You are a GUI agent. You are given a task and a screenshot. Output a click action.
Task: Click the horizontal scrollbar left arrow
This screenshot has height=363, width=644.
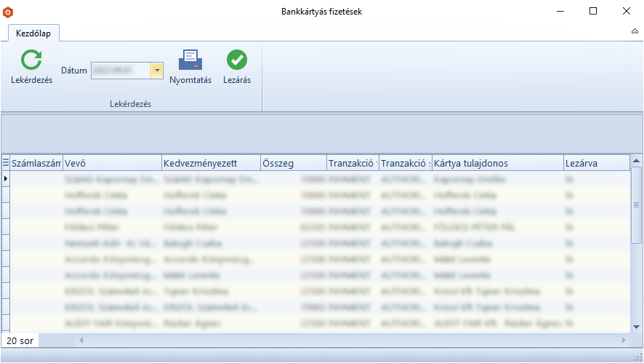coord(81,340)
